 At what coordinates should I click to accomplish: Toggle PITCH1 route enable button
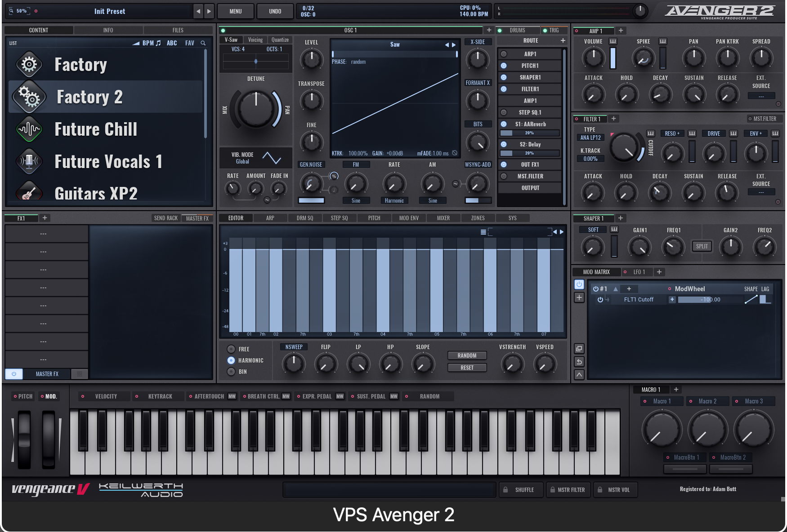(504, 66)
